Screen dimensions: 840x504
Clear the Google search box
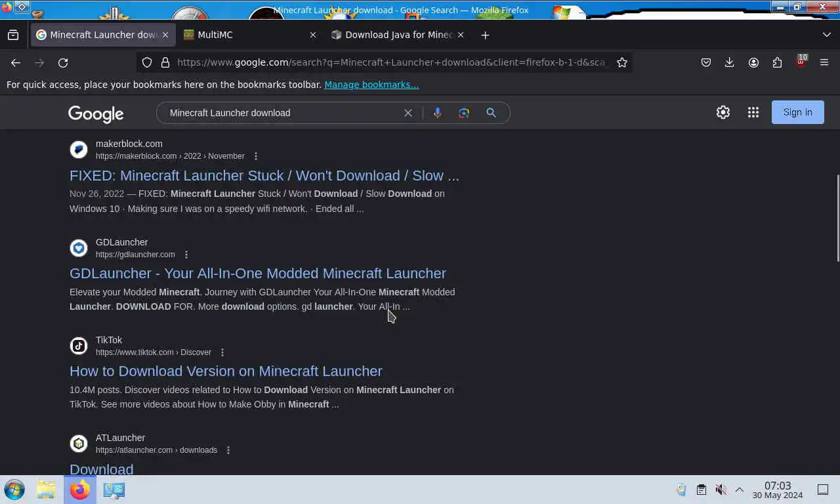coord(408,113)
